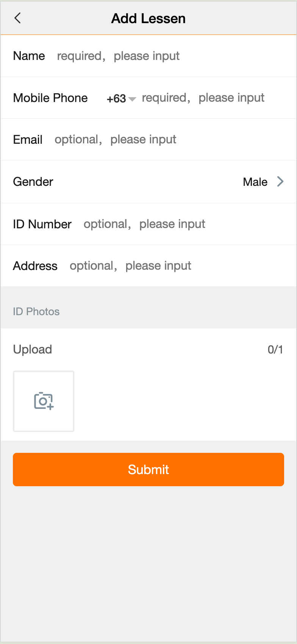Expand the Gender chevron arrow
Image resolution: width=297 pixels, height=644 pixels.
(x=280, y=182)
